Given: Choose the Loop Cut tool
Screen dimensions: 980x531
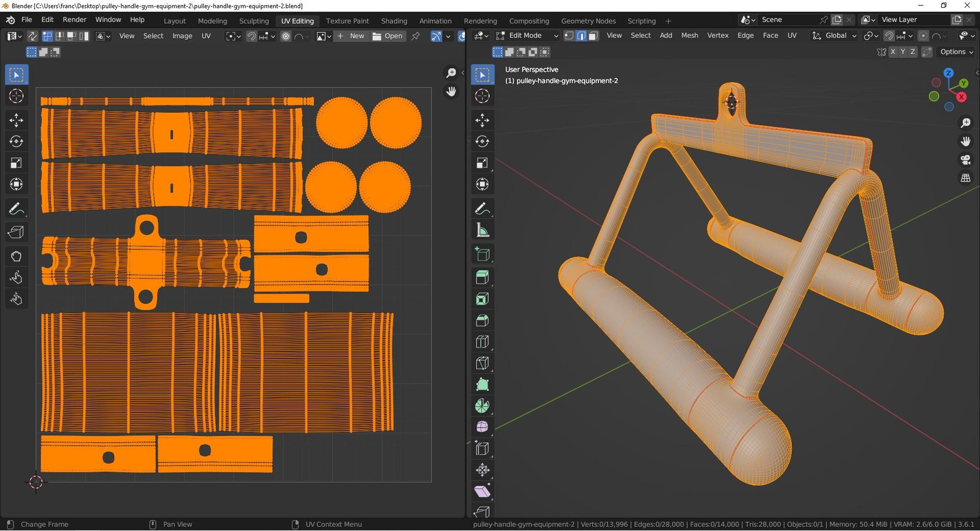Looking at the screenshot, I should click(482, 342).
